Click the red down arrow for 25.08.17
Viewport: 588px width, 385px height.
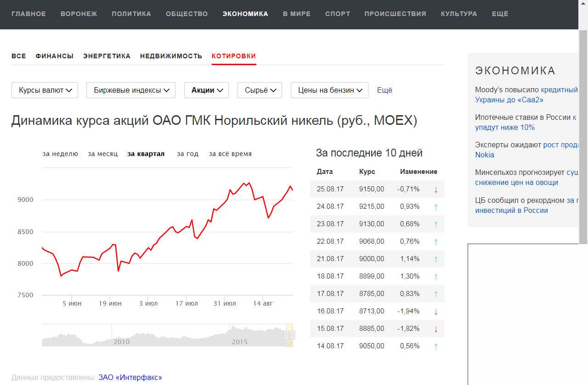(x=435, y=190)
